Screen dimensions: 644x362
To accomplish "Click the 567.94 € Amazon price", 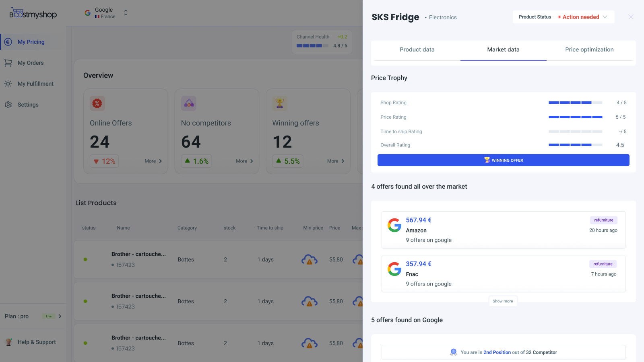I will 419,220.
